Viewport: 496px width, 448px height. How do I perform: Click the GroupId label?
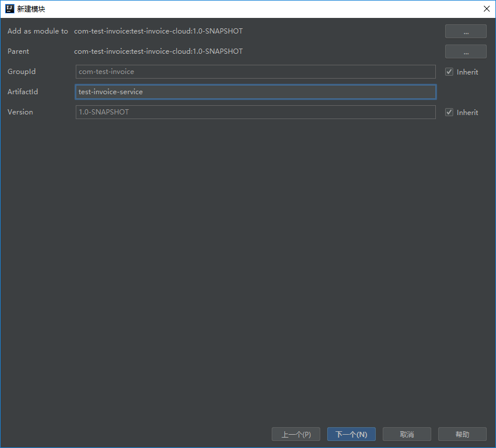[x=21, y=72]
